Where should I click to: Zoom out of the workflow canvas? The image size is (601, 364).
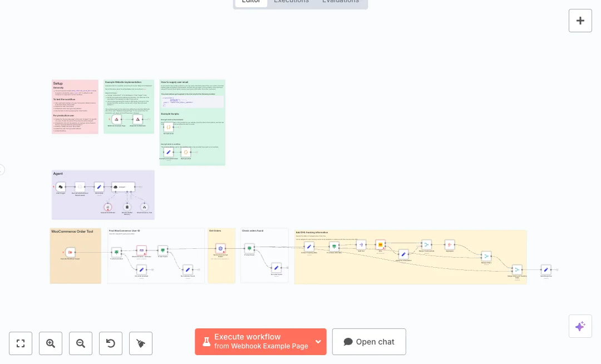tap(81, 343)
